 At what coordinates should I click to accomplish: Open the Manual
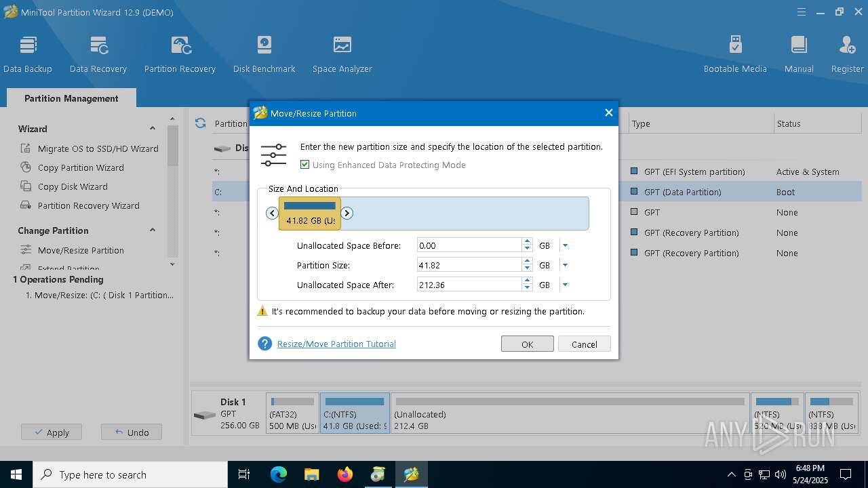click(x=799, y=54)
